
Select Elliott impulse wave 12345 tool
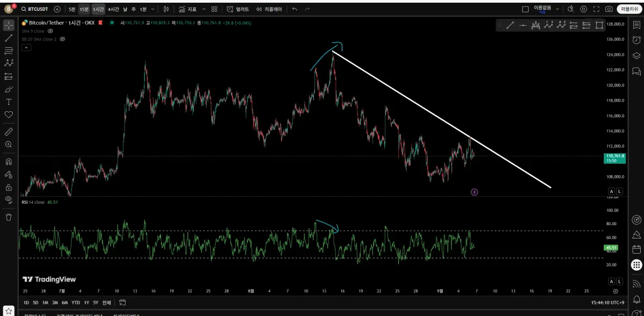[548, 25]
